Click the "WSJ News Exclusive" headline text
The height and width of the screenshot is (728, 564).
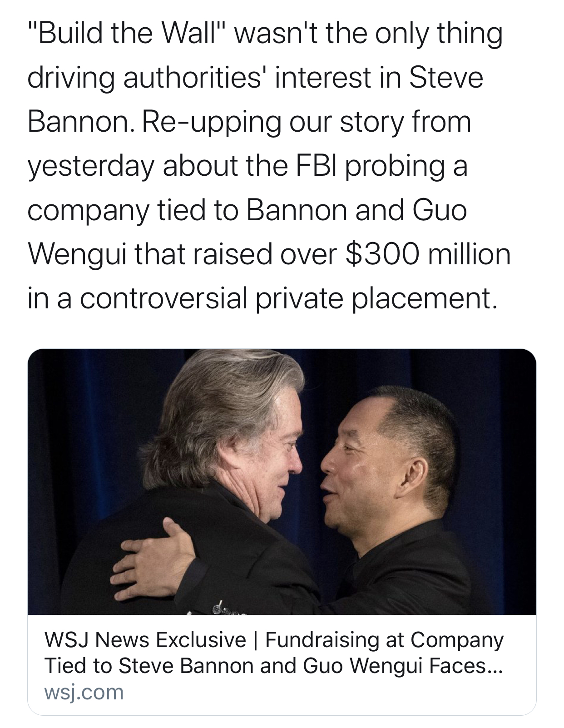(x=145, y=640)
